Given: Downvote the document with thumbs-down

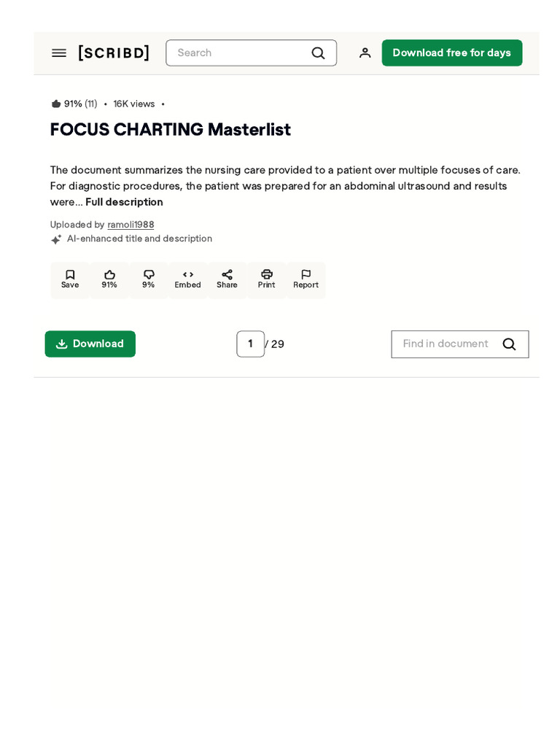Looking at the screenshot, I should point(149,279).
